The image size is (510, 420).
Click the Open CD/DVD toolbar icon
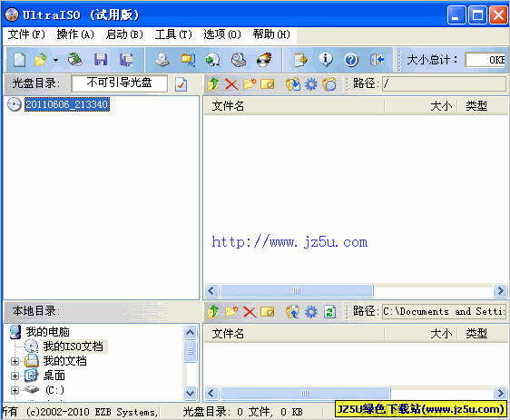pos(75,60)
